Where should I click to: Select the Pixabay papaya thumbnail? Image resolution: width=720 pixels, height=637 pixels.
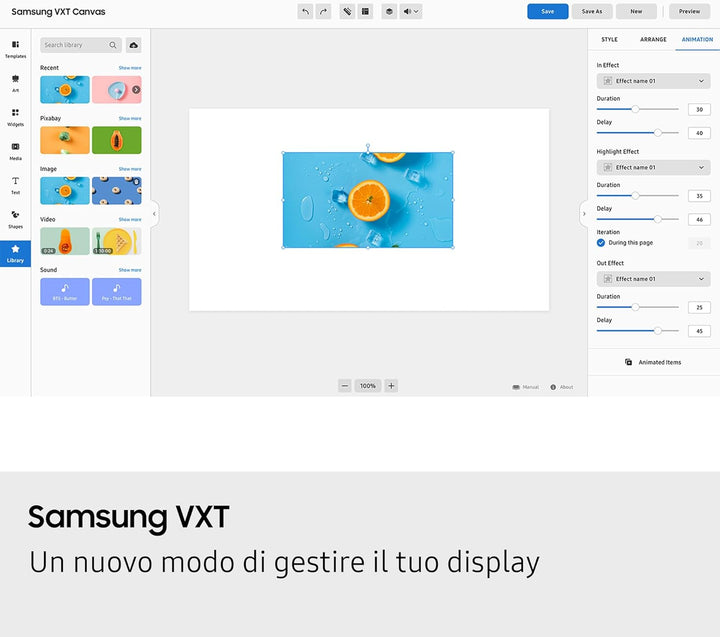click(x=117, y=140)
